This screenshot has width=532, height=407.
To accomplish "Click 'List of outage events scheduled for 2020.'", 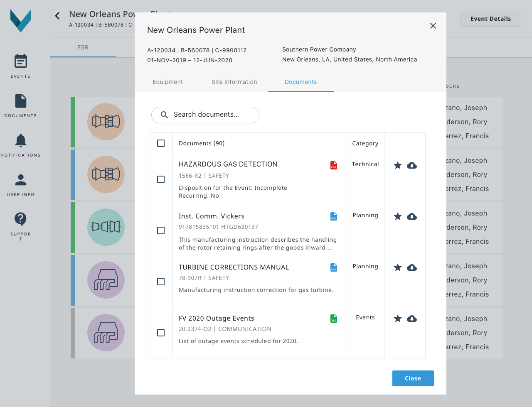I will click(x=238, y=341).
